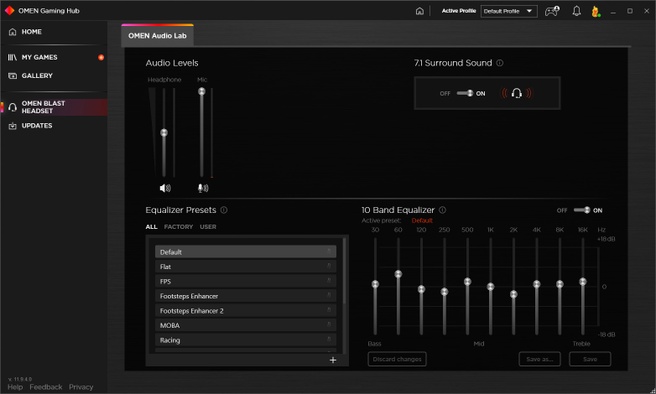Click lock icon on FPS preset

pyautogui.click(x=329, y=281)
